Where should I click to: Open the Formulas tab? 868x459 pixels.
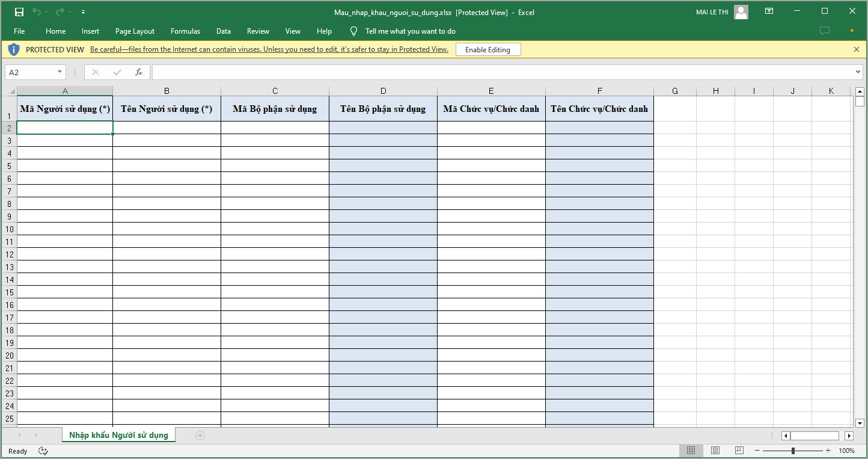[x=186, y=31]
